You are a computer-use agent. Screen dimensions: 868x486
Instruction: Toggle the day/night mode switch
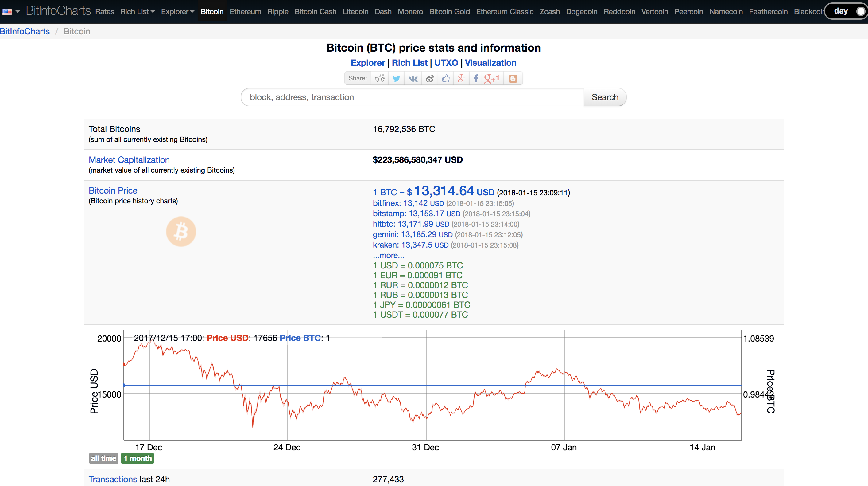tap(847, 11)
